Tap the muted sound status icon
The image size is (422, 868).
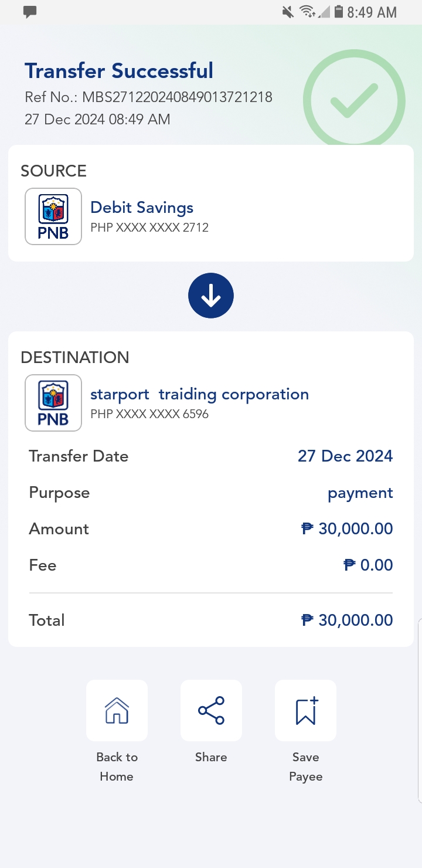(288, 12)
